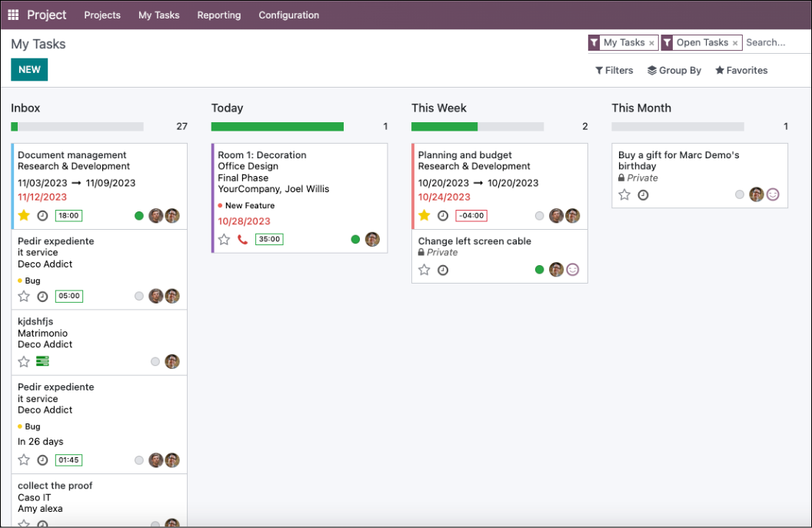The height and width of the screenshot is (528, 812).
Task: Click the NEW button
Action: coord(29,70)
